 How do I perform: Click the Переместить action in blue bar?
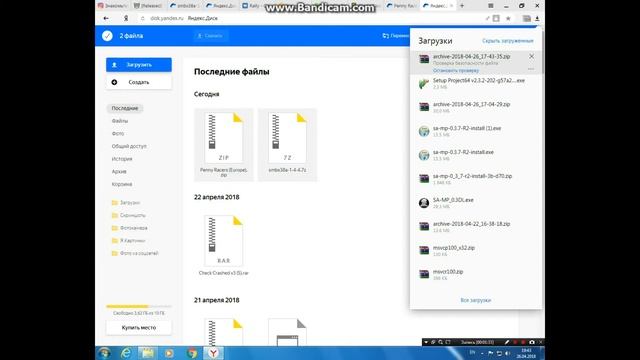click(396, 36)
